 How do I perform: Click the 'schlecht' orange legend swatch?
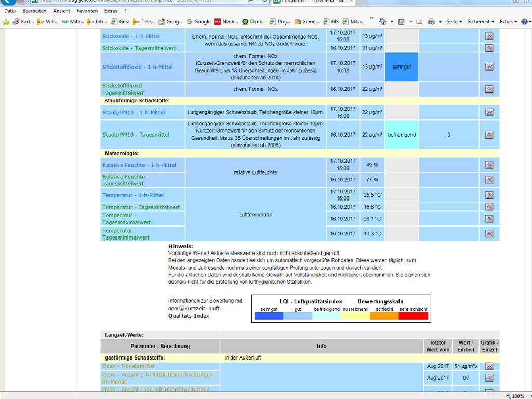click(384, 316)
